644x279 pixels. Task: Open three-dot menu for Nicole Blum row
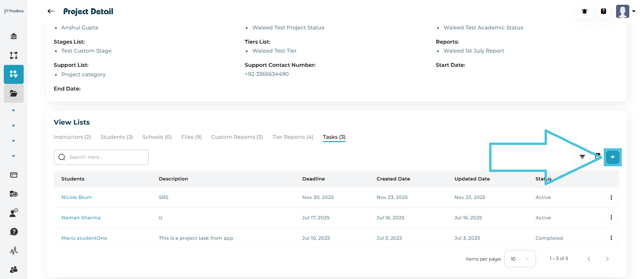pyautogui.click(x=611, y=198)
